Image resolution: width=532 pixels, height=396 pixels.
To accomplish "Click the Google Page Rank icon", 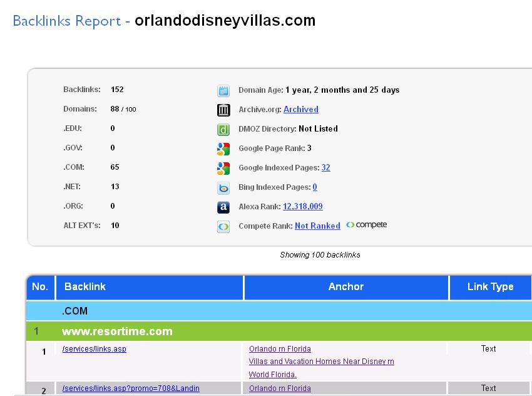I will (x=223, y=149).
